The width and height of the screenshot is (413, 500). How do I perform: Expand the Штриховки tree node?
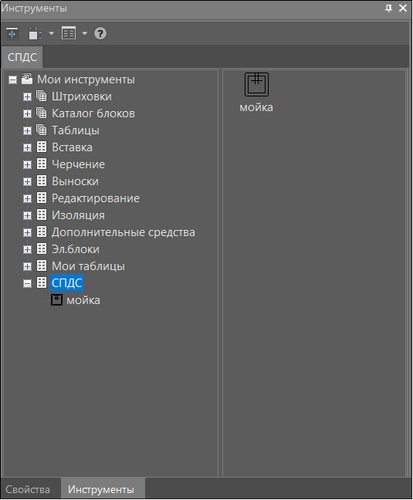pyautogui.click(x=27, y=97)
